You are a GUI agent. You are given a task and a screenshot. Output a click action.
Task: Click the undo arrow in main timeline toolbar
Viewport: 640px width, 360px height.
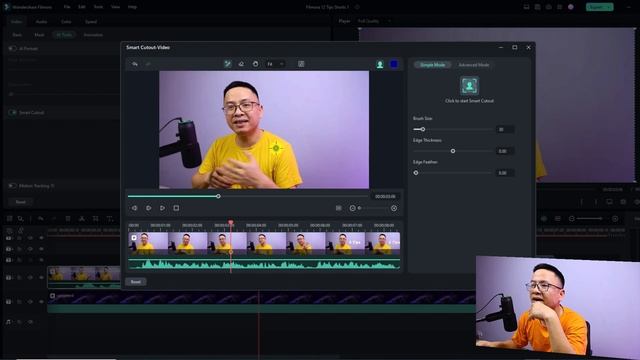[x=40, y=219]
